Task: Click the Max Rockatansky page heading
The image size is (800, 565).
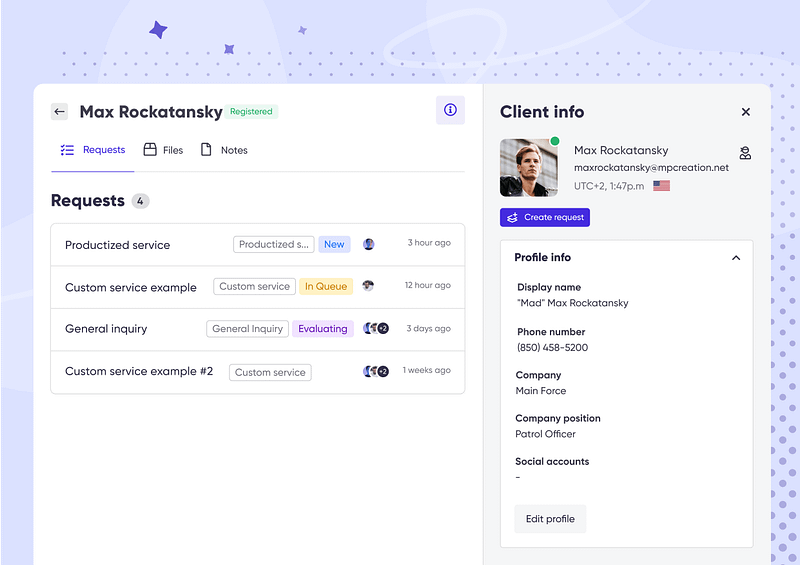Action: pos(151,112)
